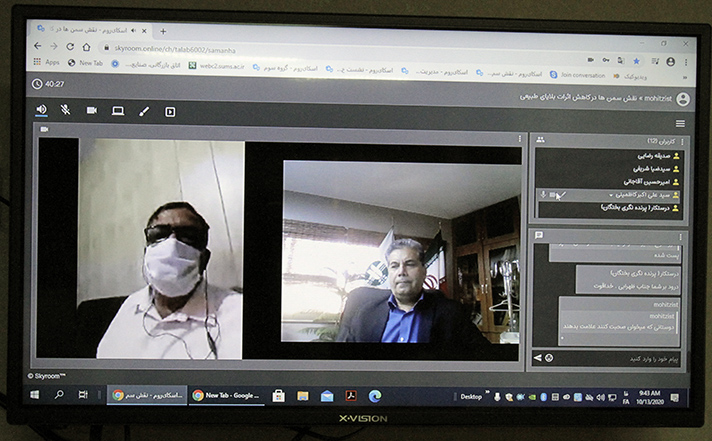The image size is (712, 441).
Task: Click the session timer showing 40:27
Action: 48,84
